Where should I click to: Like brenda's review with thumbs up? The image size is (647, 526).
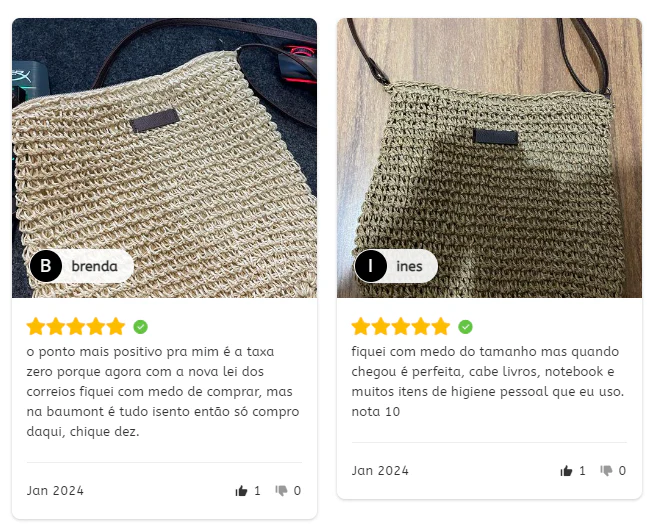241,491
